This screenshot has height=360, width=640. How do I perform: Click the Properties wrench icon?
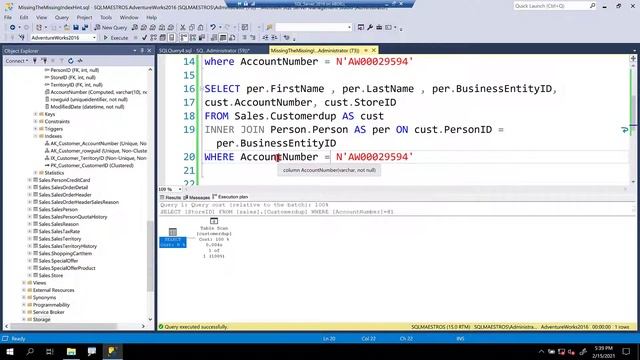pos(370,27)
